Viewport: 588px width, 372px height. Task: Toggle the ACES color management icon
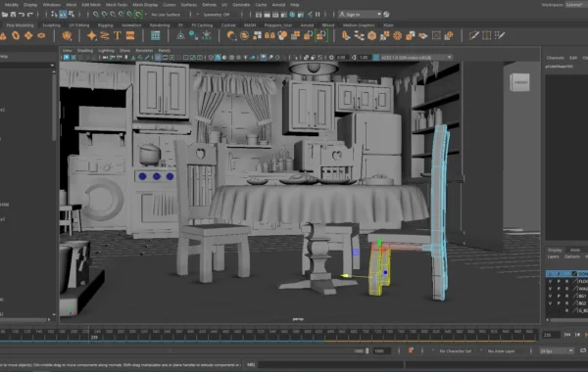click(375, 58)
